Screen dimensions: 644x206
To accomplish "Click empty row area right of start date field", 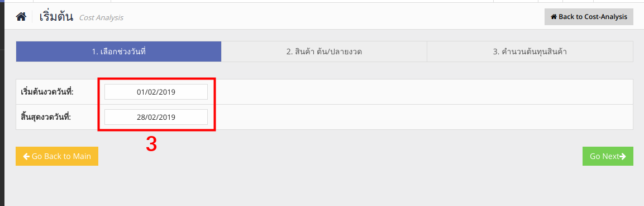I will (x=423, y=92).
